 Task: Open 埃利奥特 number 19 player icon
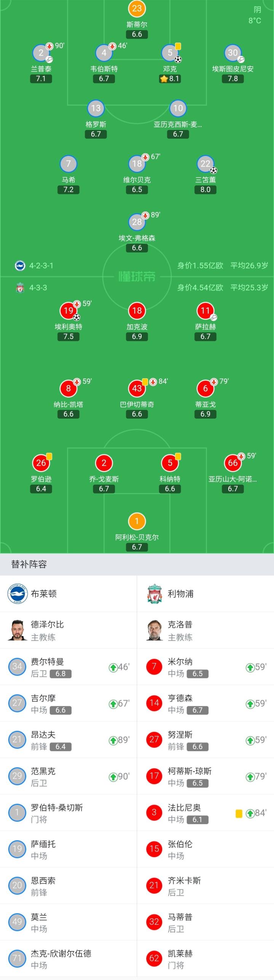pos(68,311)
